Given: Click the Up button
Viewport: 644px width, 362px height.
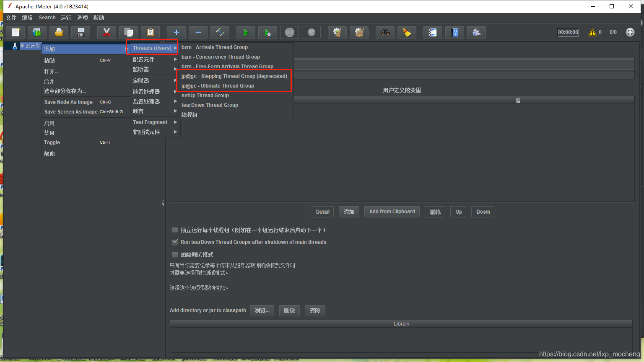Looking at the screenshot, I should click(459, 212).
